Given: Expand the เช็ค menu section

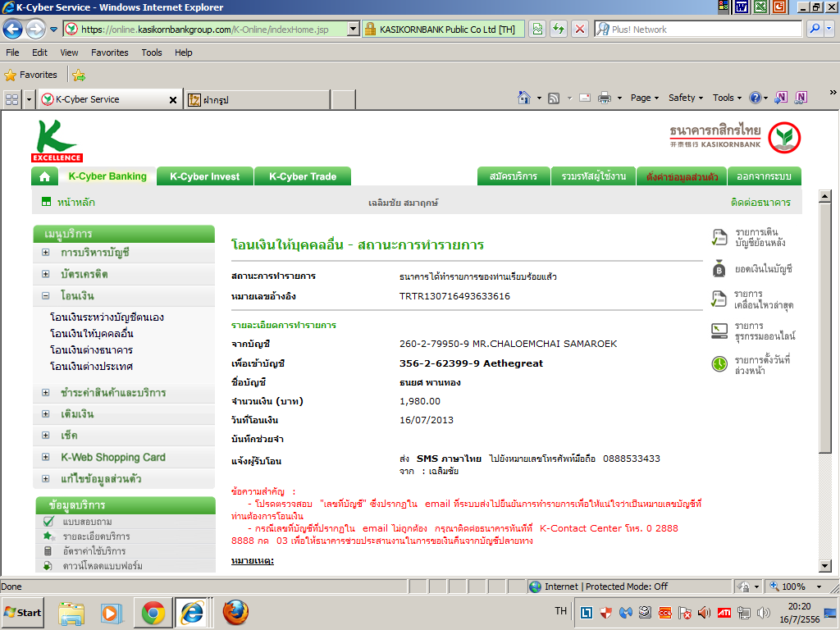Looking at the screenshot, I should pyautogui.click(x=46, y=436).
